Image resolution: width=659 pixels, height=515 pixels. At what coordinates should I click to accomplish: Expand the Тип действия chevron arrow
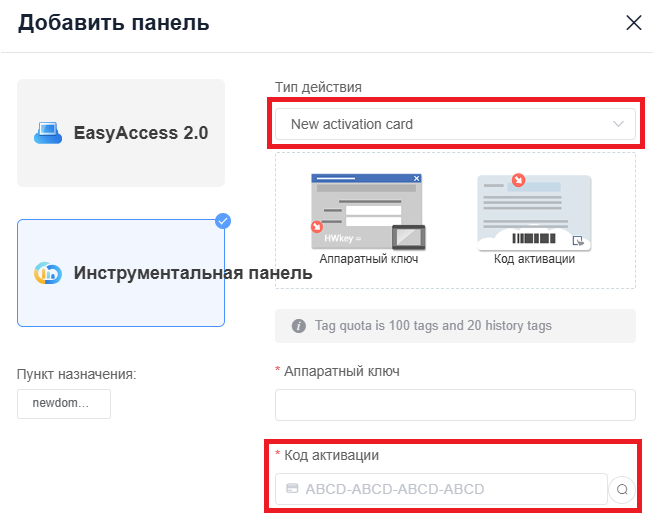point(617,124)
